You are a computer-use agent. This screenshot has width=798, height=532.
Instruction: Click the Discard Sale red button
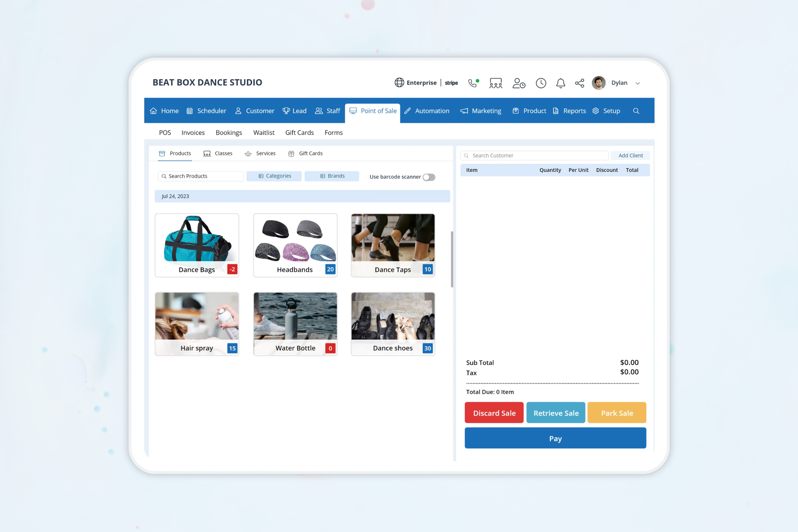(494, 413)
